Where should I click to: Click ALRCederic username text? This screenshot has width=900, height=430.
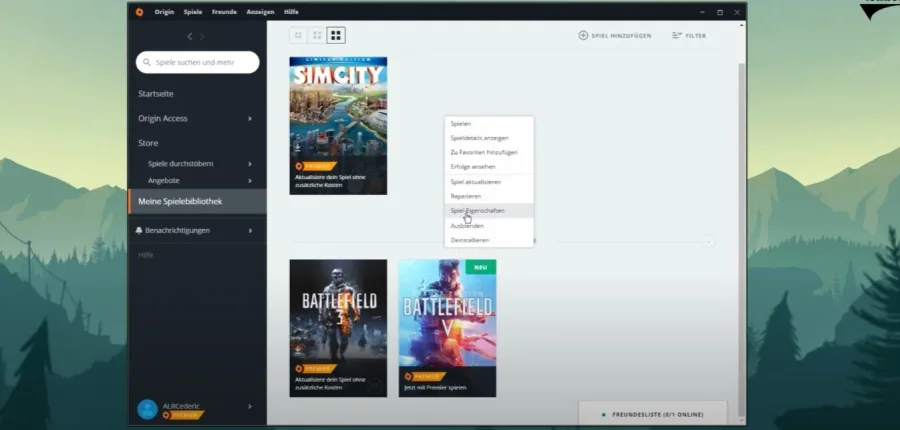click(x=181, y=406)
